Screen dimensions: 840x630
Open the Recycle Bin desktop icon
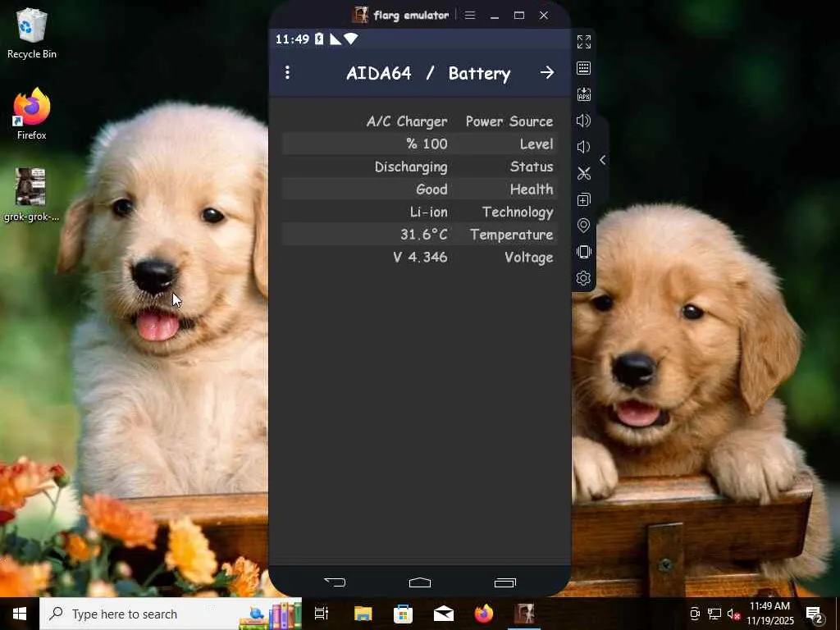point(32,33)
